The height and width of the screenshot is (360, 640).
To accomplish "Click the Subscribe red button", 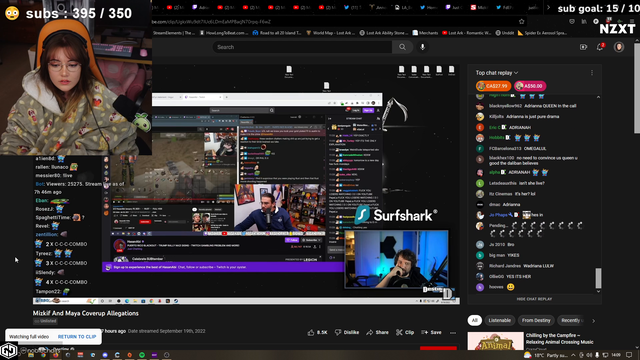I will [438, 348].
